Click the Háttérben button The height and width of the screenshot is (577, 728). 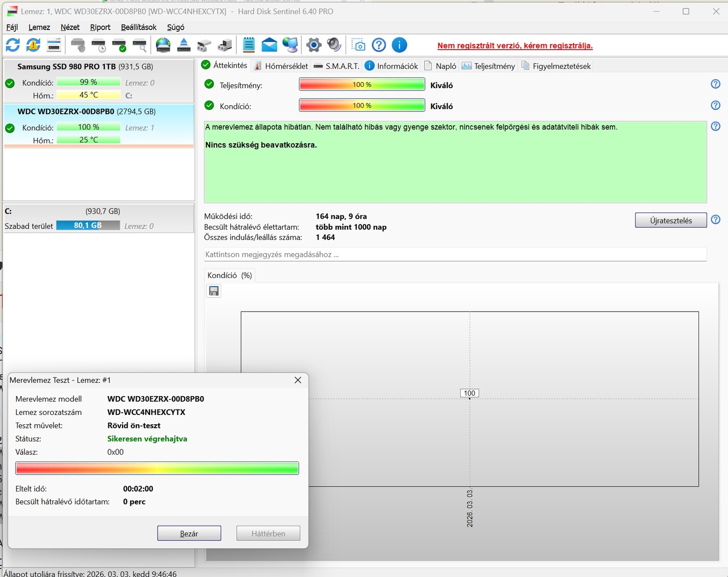[268, 533]
